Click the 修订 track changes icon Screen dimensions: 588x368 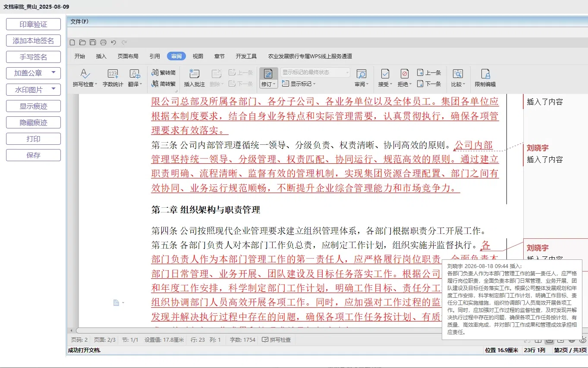pos(268,74)
